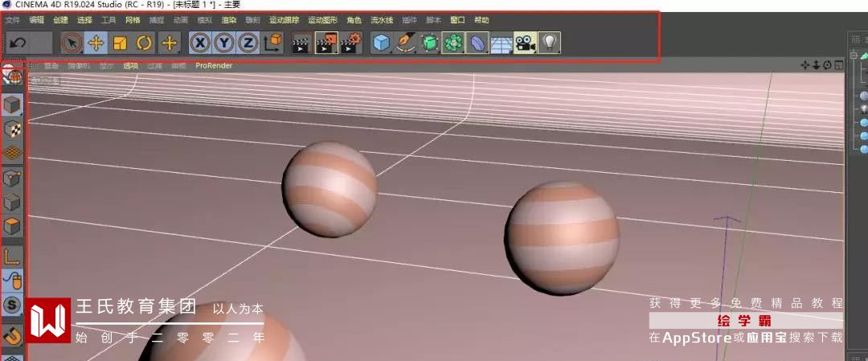This screenshot has width=868, height=361.
Task: Open the MoGraph Array generator icon
Action: [453, 43]
